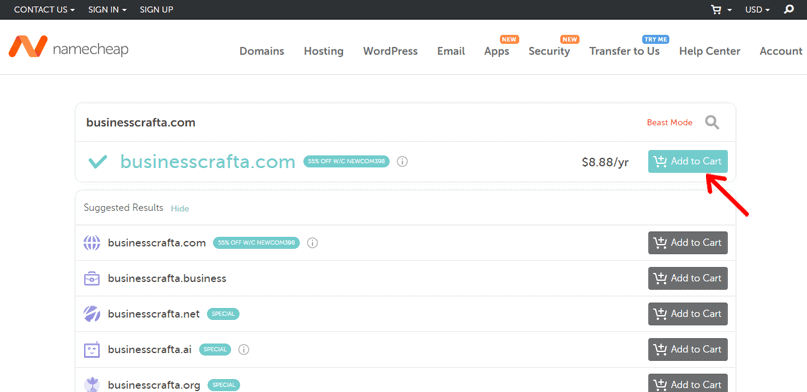Click the teal checkmark availability icon

[x=98, y=162]
